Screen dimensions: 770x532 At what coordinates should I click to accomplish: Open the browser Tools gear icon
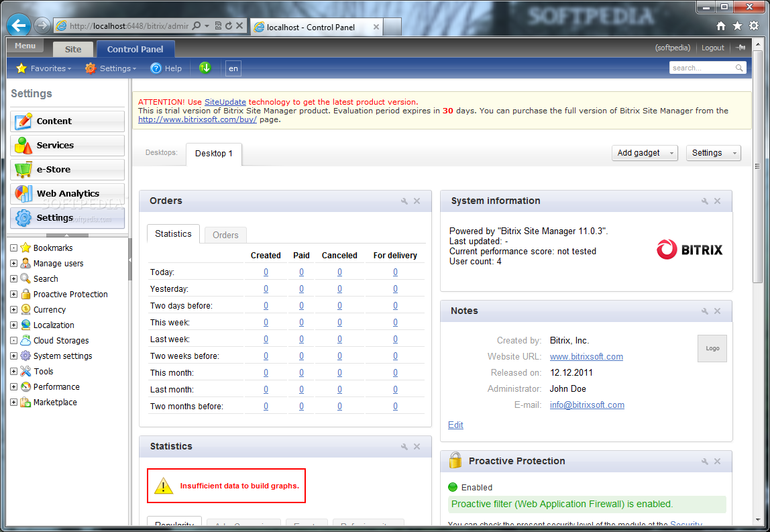[x=754, y=26]
